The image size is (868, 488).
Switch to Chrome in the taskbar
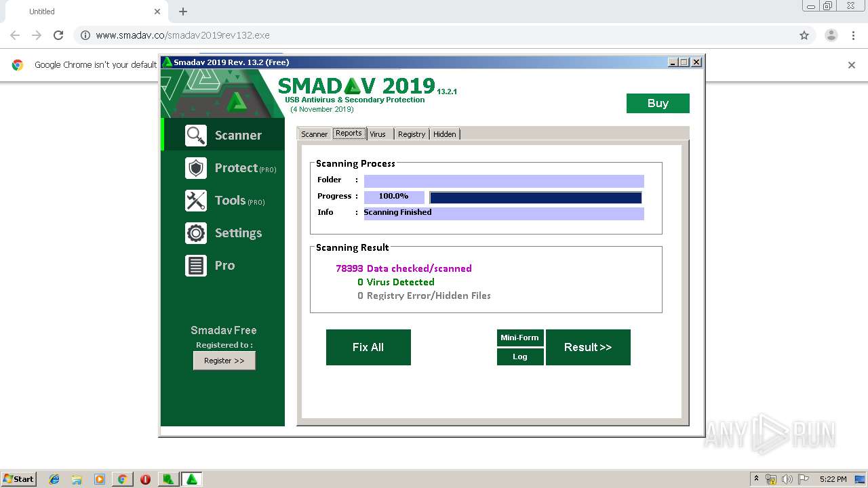point(122,479)
